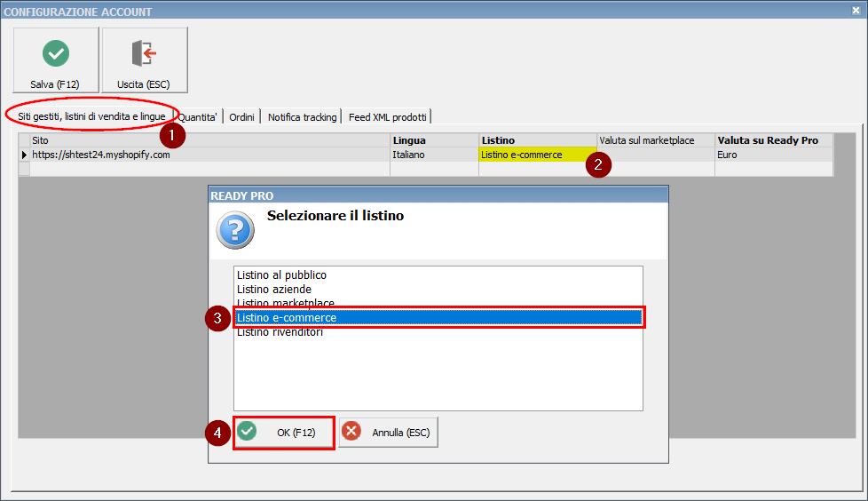This screenshot has width=868, height=501.
Task: Click the green Salva (F12) checkmark icon
Action: click(x=55, y=54)
